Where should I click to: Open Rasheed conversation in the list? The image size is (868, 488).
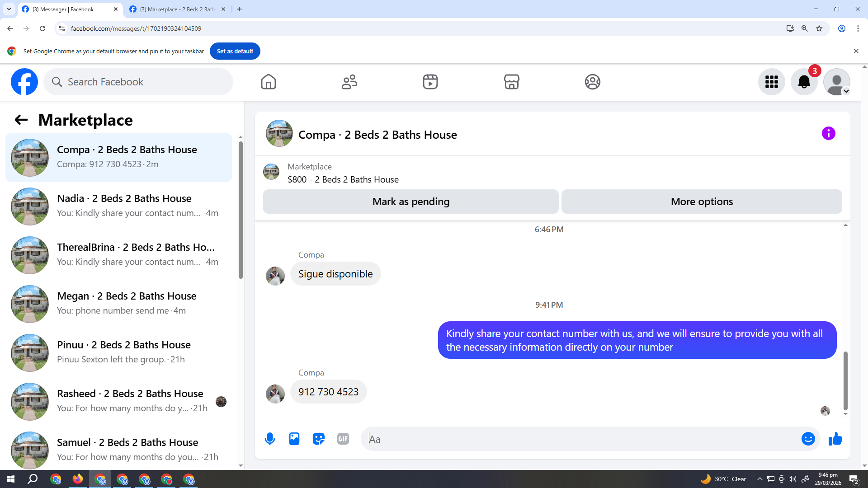(x=118, y=401)
